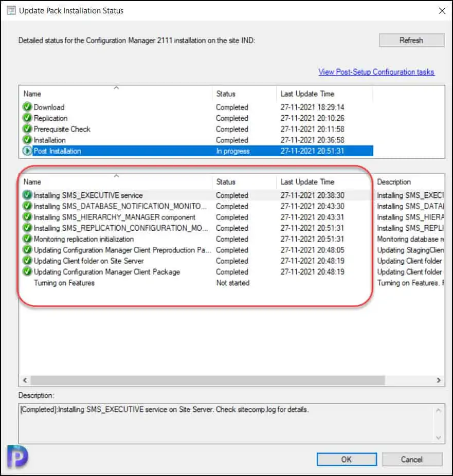Confirm with the OK button

tap(347, 460)
